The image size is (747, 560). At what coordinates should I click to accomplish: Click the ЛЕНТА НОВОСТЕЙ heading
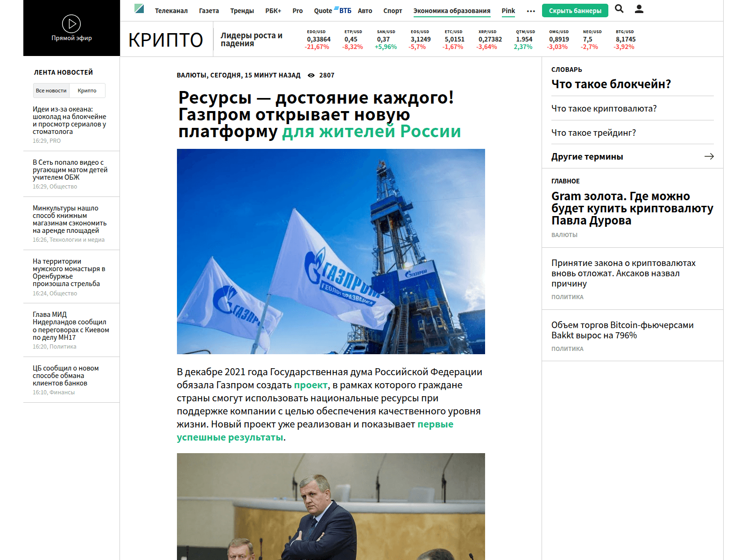tap(63, 72)
